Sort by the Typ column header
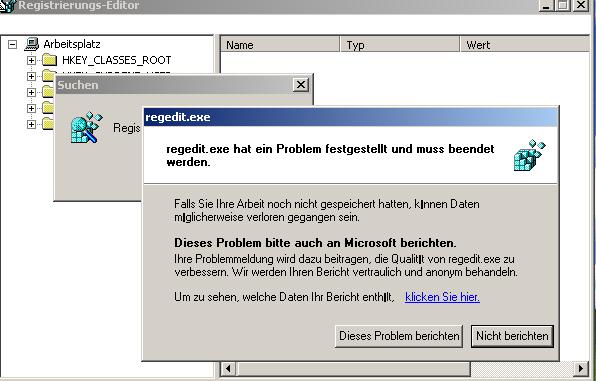Screen dimensions: 596x381 click(x=400, y=45)
